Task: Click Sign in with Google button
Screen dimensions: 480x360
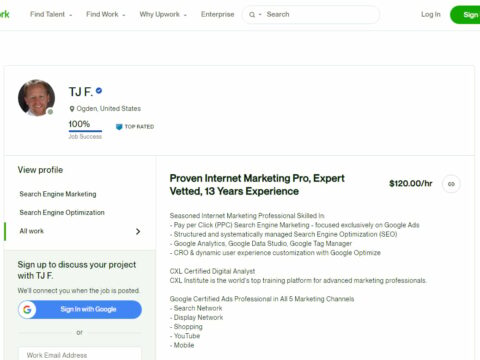Action: point(80,310)
